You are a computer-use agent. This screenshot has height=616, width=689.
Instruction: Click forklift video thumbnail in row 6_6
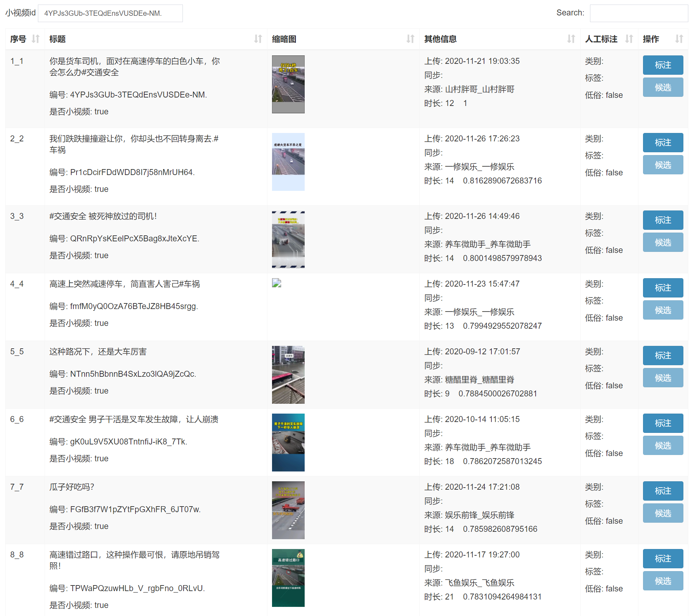point(288,442)
